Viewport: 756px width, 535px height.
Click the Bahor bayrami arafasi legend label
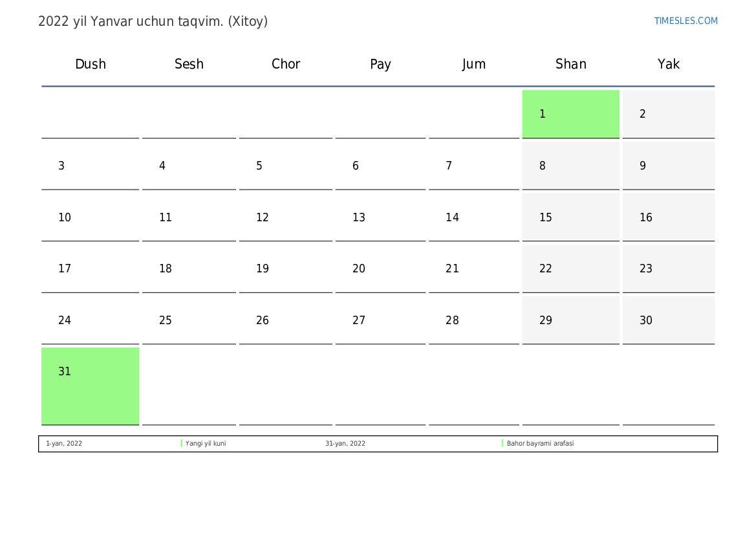click(x=540, y=444)
